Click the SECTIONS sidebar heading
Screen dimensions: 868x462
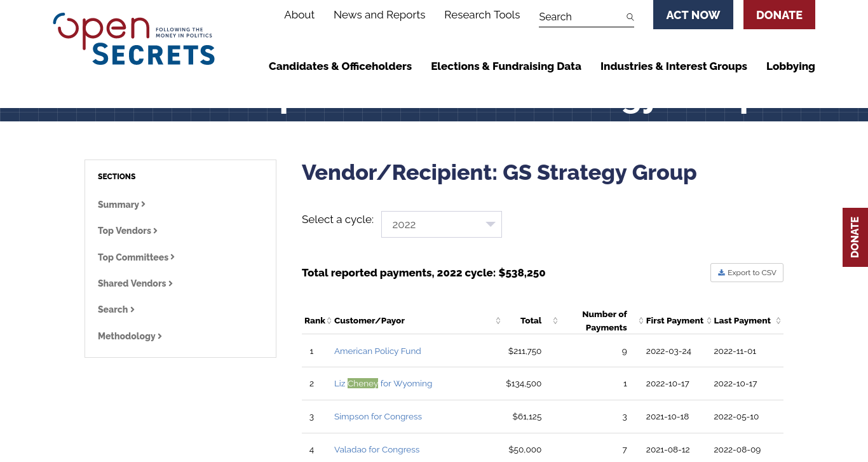(x=117, y=177)
